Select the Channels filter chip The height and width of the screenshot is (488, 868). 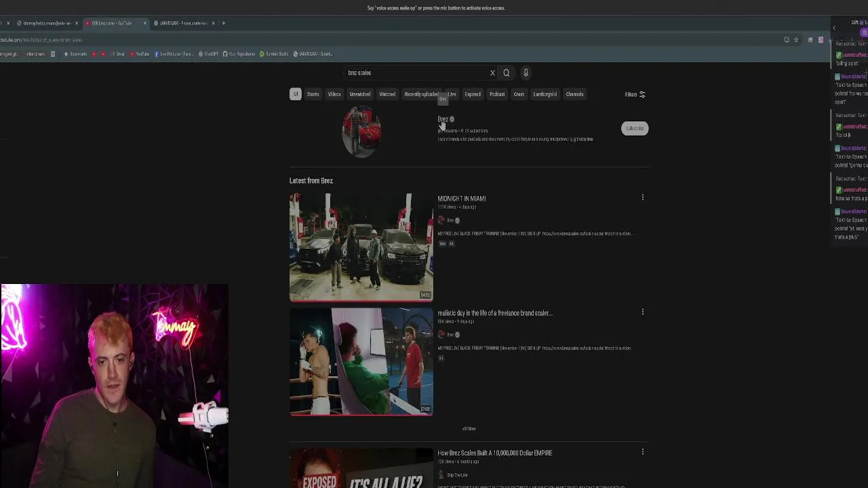tap(574, 94)
